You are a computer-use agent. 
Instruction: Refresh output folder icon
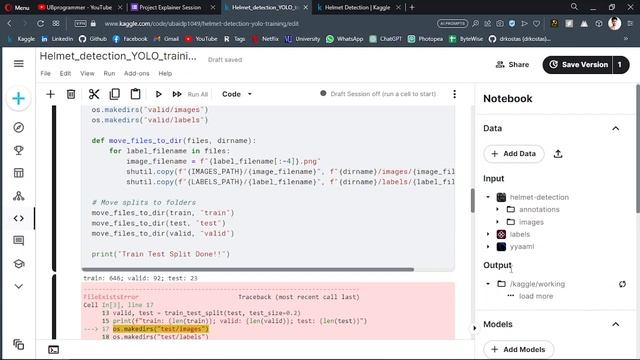tap(622, 284)
